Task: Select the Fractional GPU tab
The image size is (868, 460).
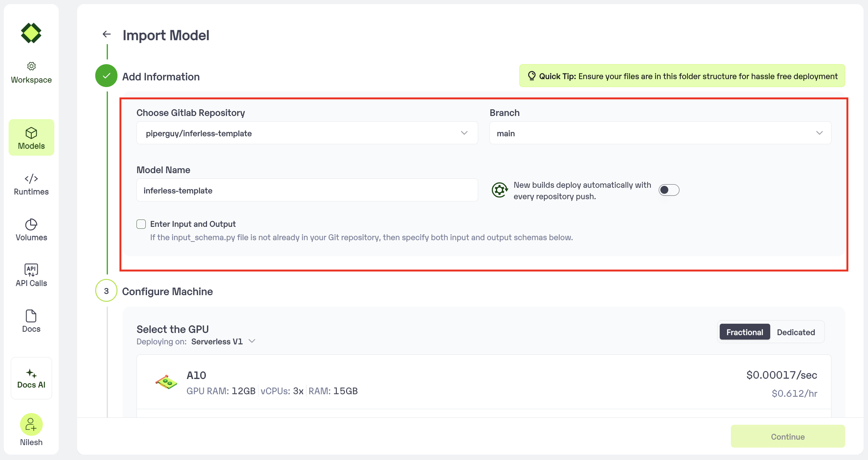Action: [x=744, y=332]
